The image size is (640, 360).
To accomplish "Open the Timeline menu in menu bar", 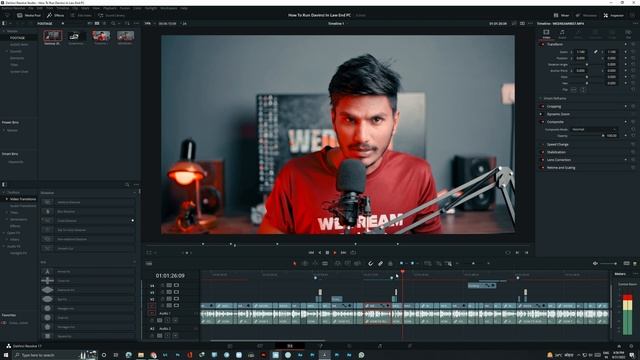I will (63, 8).
